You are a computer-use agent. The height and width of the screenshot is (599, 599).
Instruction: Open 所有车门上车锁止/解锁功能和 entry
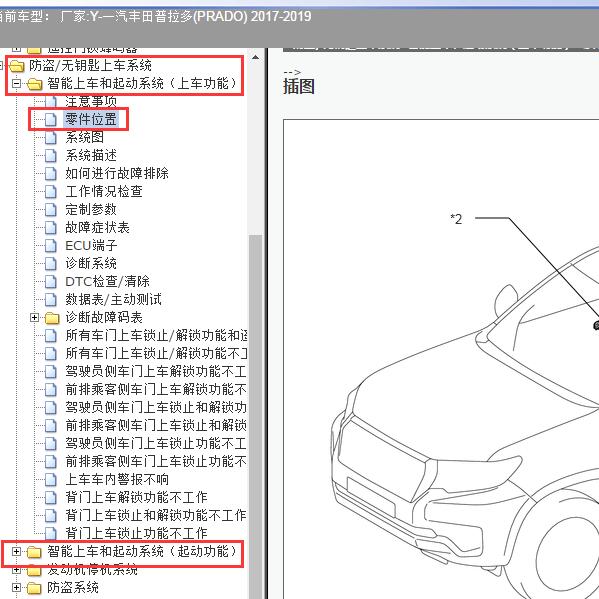pos(156,335)
